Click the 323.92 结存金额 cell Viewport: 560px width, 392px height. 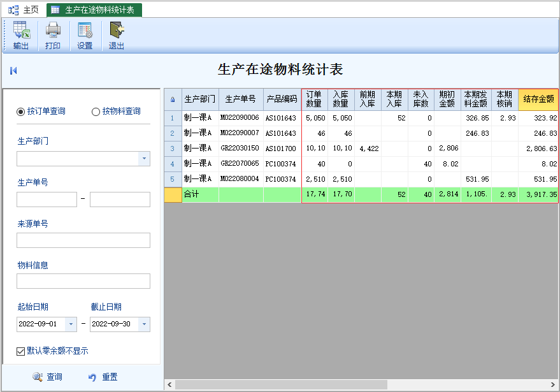pyautogui.click(x=538, y=119)
